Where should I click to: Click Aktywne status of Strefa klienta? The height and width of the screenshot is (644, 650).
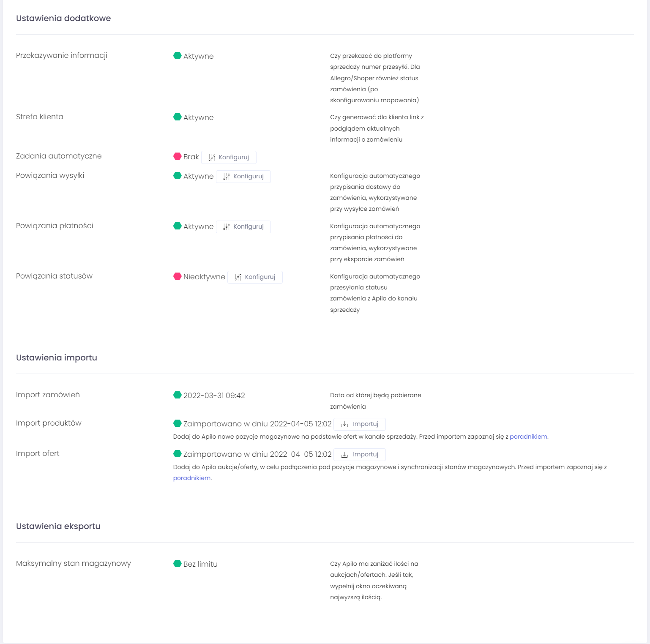pos(198,117)
